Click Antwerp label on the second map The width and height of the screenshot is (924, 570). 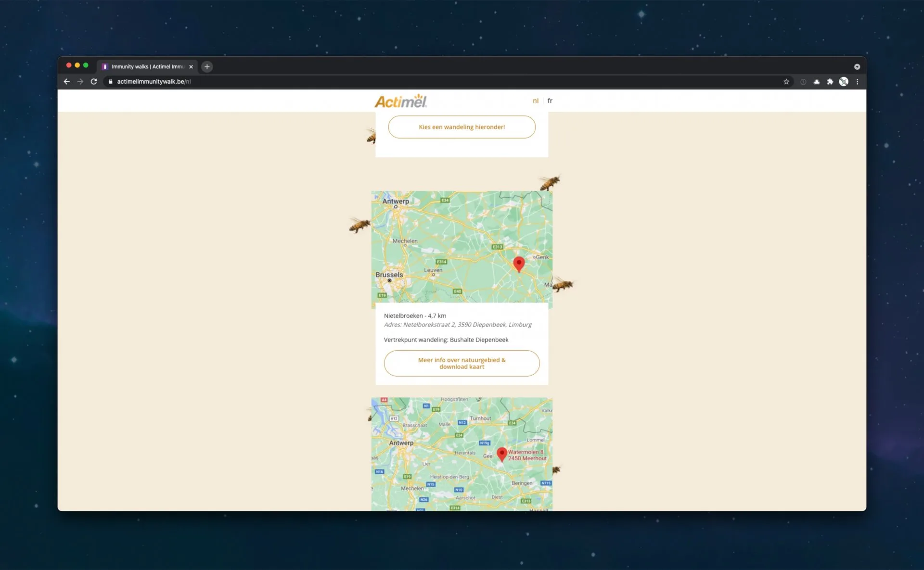[x=401, y=443]
